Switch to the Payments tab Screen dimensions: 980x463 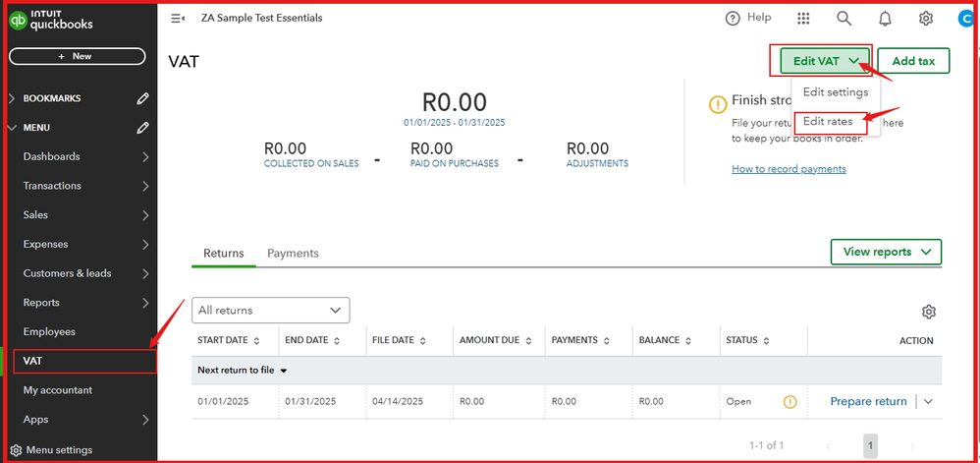(x=294, y=254)
